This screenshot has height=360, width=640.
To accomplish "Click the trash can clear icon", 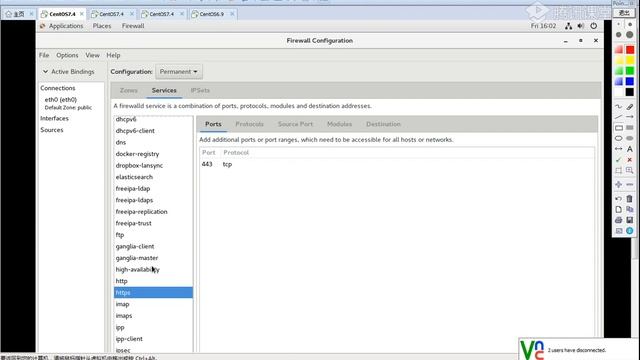I will pyautogui.click(x=630, y=199).
